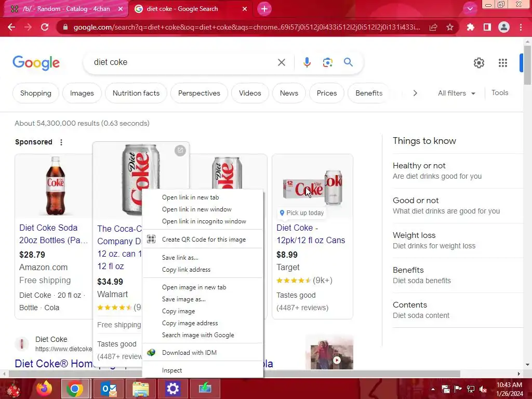Select the News filter chip
532x399 pixels.
[289, 93]
